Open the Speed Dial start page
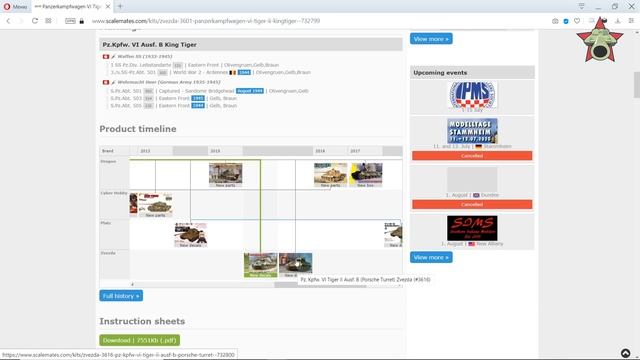Image resolution: width=640 pixels, height=360 pixels. [48, 21]
